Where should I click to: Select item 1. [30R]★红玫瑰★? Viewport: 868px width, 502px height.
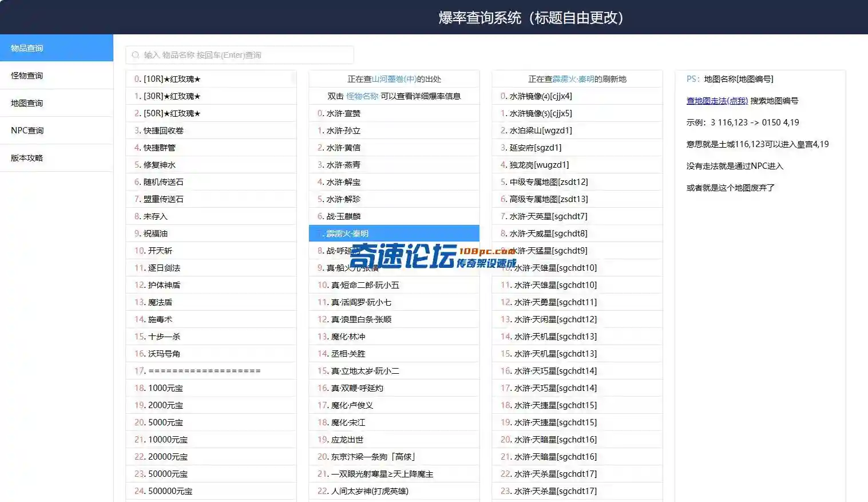(211, 96)
